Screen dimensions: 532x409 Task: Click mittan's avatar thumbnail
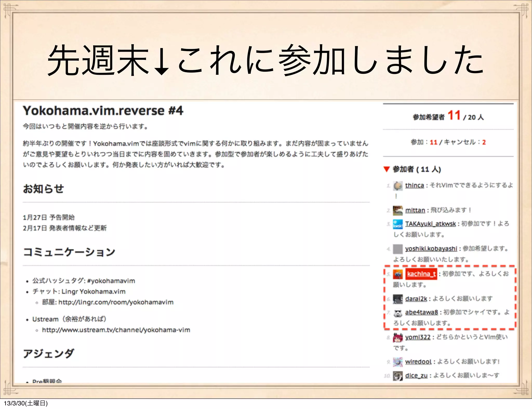pyautogui.click(x=397, y=210)
